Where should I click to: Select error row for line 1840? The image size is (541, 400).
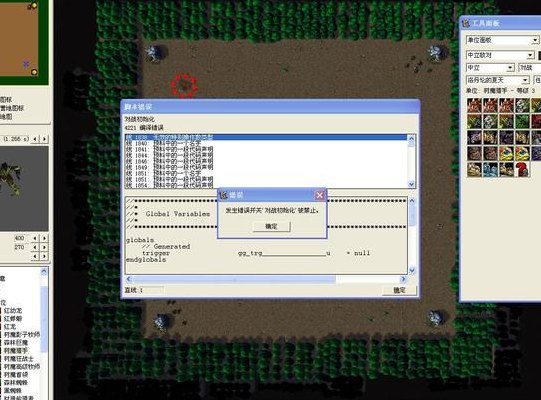[266, 143]
